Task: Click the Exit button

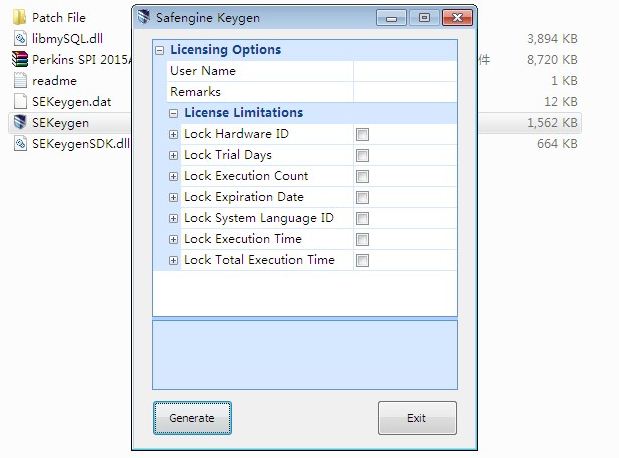Action: [x=417, y=418]
